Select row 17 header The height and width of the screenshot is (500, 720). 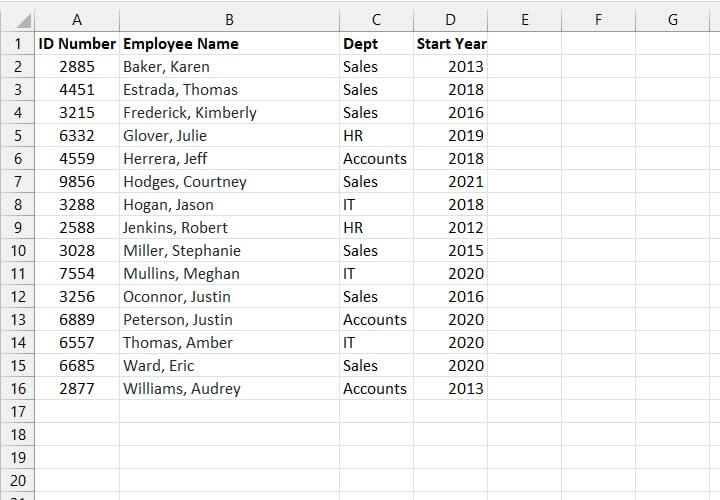click(18, 411)
